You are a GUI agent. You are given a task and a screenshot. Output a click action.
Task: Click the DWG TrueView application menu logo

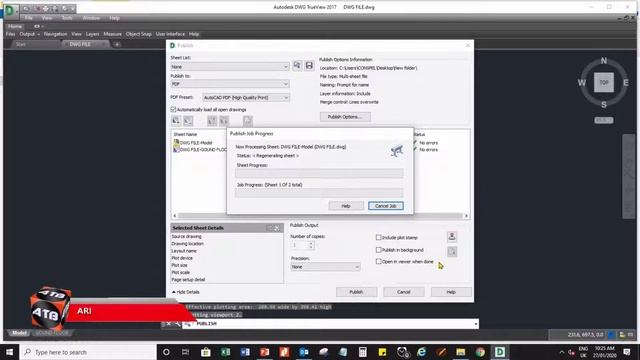10,10
